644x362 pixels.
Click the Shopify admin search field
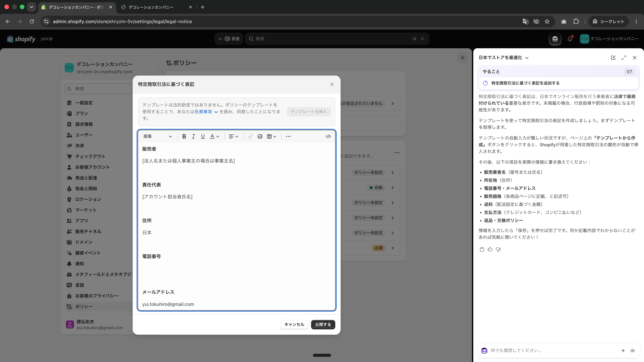pos(337,39)
